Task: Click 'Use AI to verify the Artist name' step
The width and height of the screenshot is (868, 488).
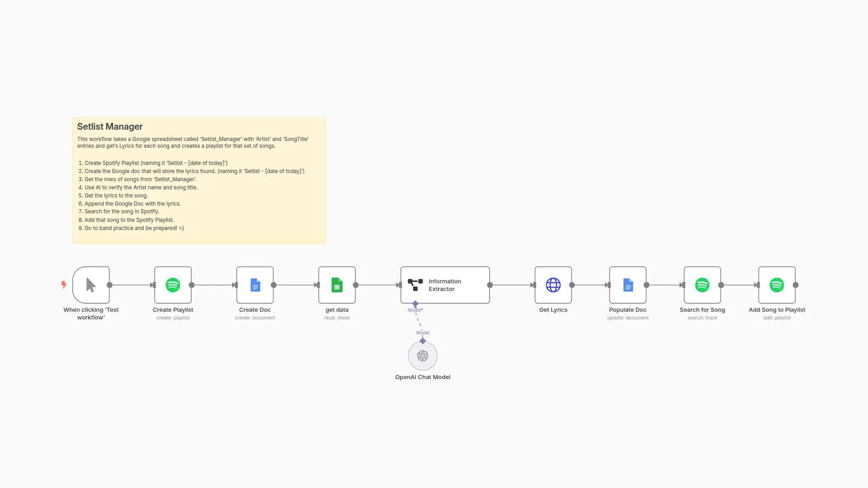Action: (x=141, y=188)
